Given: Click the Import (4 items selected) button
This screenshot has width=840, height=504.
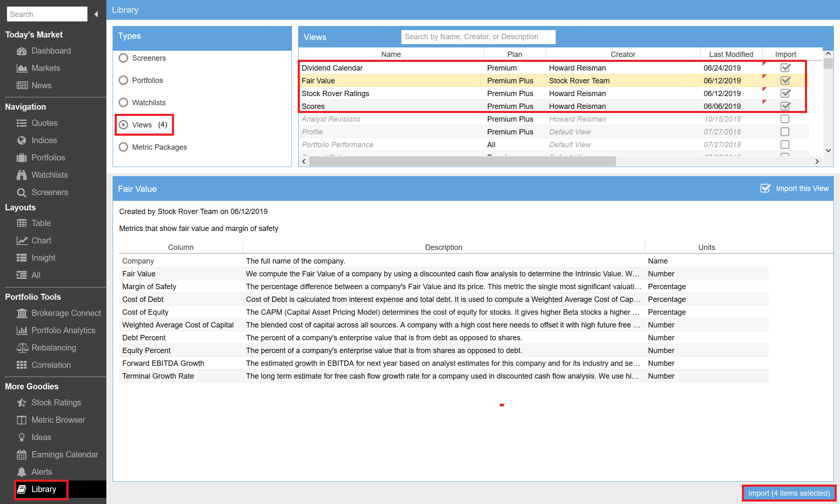Looking at the screenshot, I should click(789, 493).
